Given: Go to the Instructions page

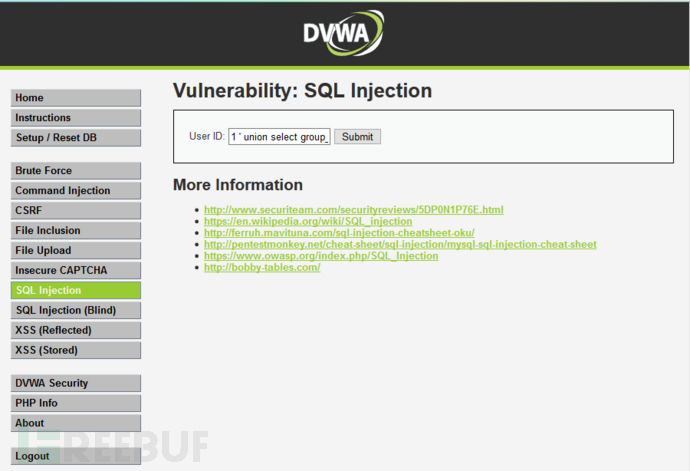Looking at the screenshot, I should click(76, 118).
